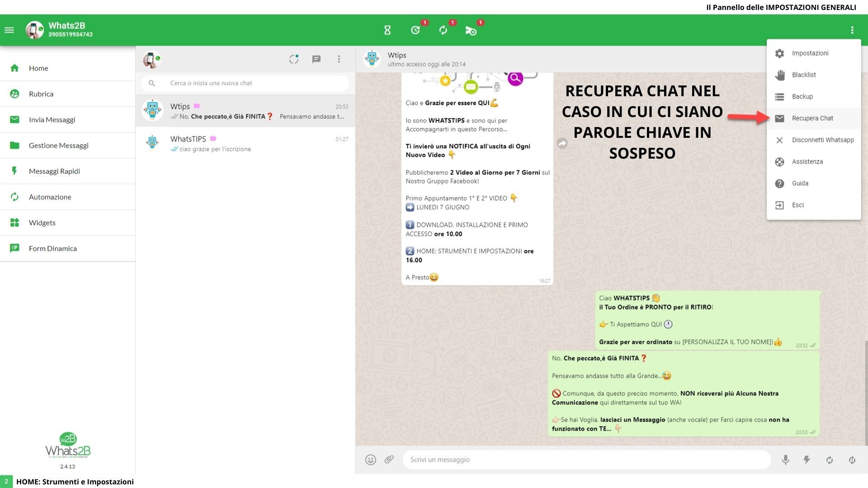This screenshot has height=488, width=868.
Task: Go to Home in the sidebar
Action: point(68,68)
